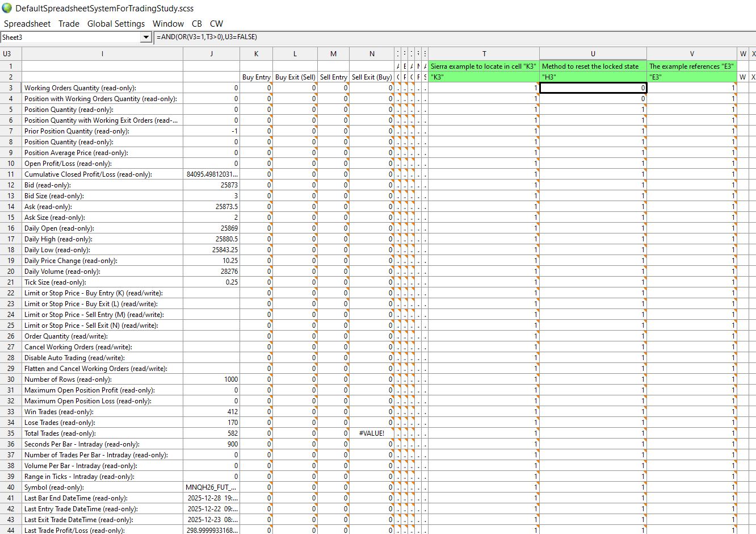Viewport: 756px width, 534px height.
Task: Open the CB menu
Action: pos(197,24)
